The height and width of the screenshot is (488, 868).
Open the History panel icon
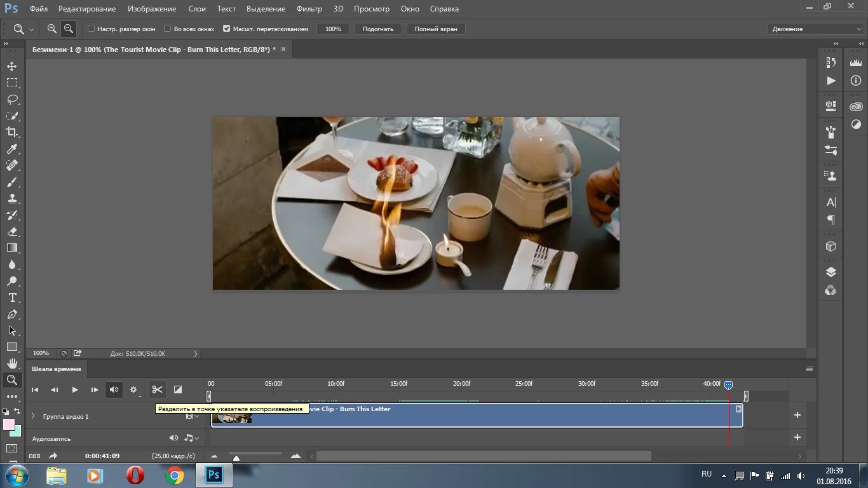click(x=831, y=62)
